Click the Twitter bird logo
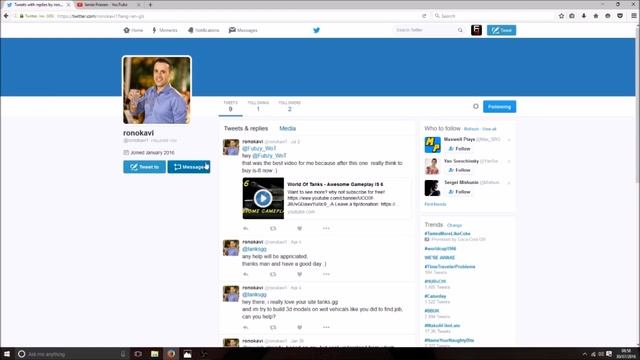Screen dimensions: 640x360 point(316,30)
